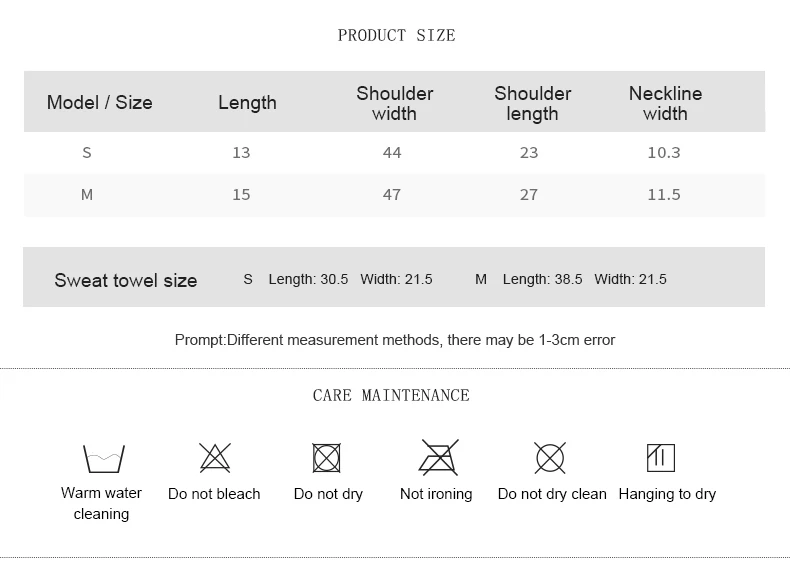Click the Do not dry clean circle icon
790x573 pixels.
click(550, 458)
